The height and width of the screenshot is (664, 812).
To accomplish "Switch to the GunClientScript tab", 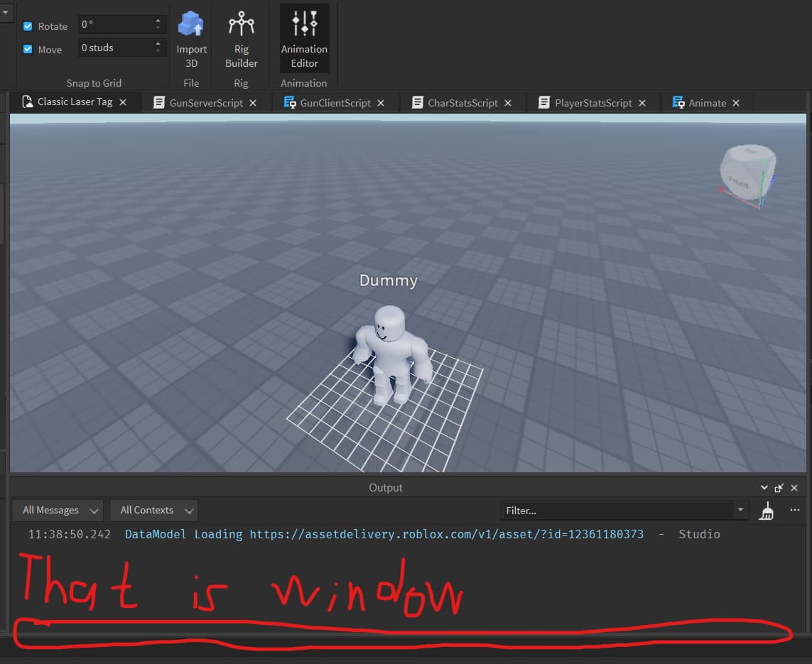I will coord(335,103).
